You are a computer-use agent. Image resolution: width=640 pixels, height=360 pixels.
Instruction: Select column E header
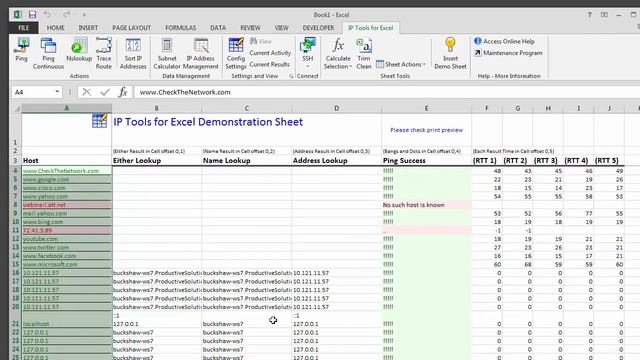426,109
